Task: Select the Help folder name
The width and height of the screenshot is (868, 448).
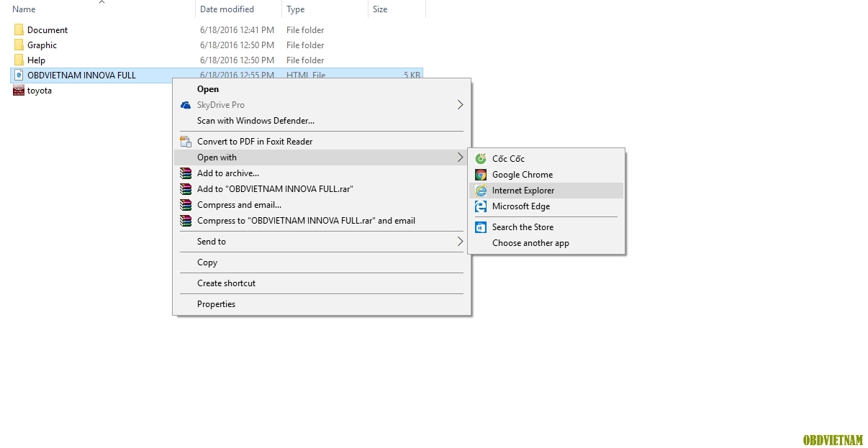Action: click(36, 60)
